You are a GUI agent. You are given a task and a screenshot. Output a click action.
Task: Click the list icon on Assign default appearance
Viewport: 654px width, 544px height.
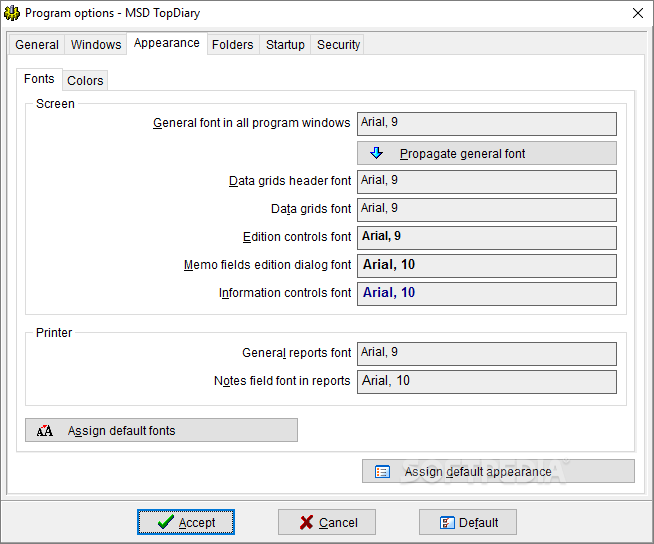coord(382,472)
